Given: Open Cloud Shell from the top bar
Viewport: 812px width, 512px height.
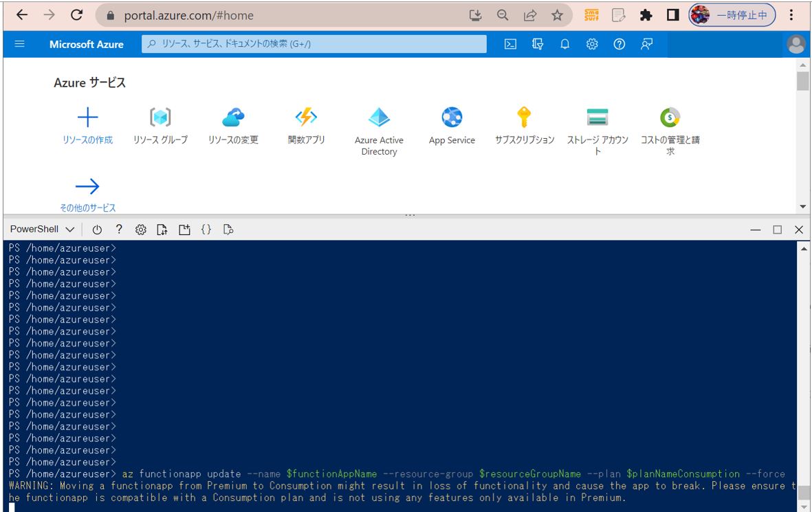Looking at the screenshot, I should tap(510, 44).
